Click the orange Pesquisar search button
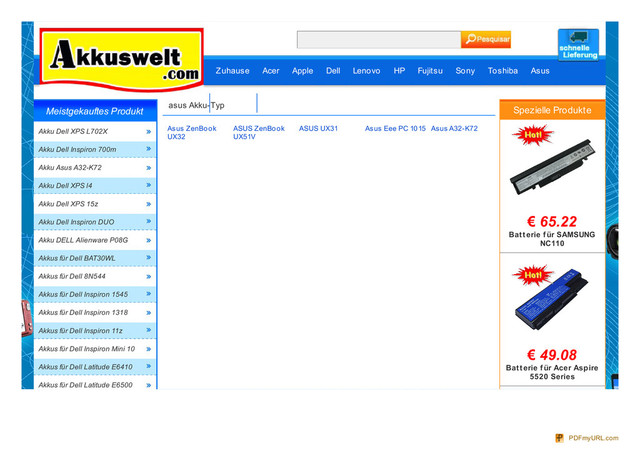640x453 pixels. coord(486,40)
